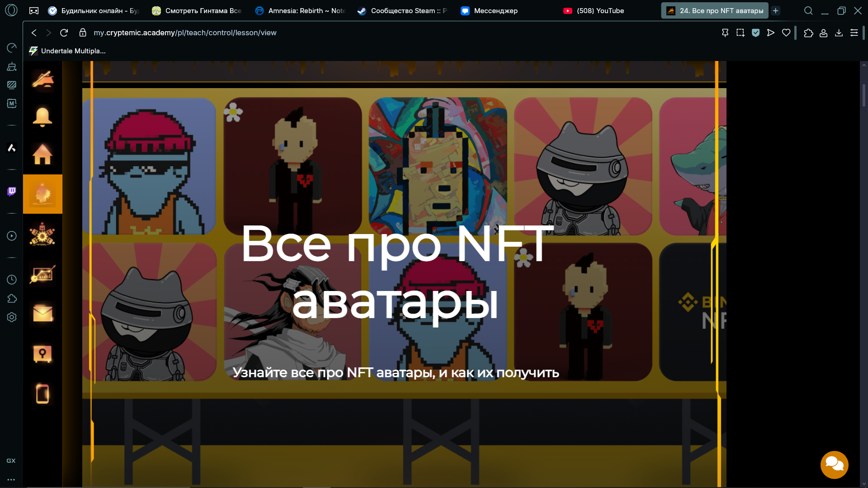Open the M-badge sidebar icon
This screenshot has height=488, width=868.
(x=12, y=103)
